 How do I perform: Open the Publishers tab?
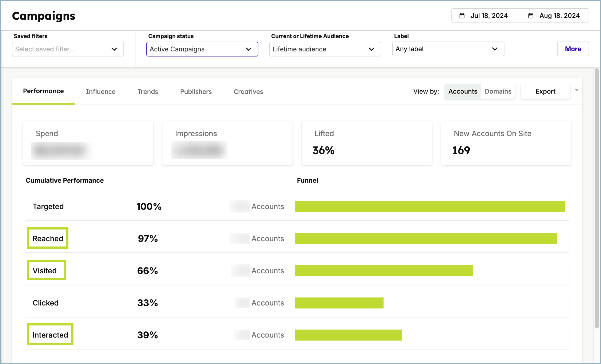(x=196, y=92)
